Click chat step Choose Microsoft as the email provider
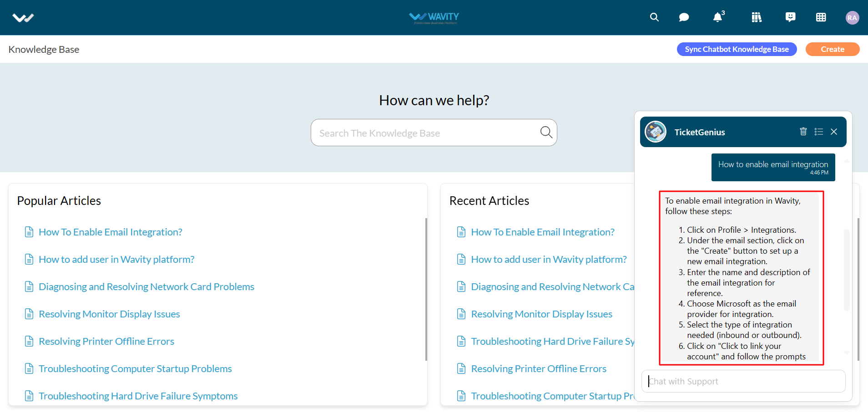This screenshot has width=868, height=414. 742,309
